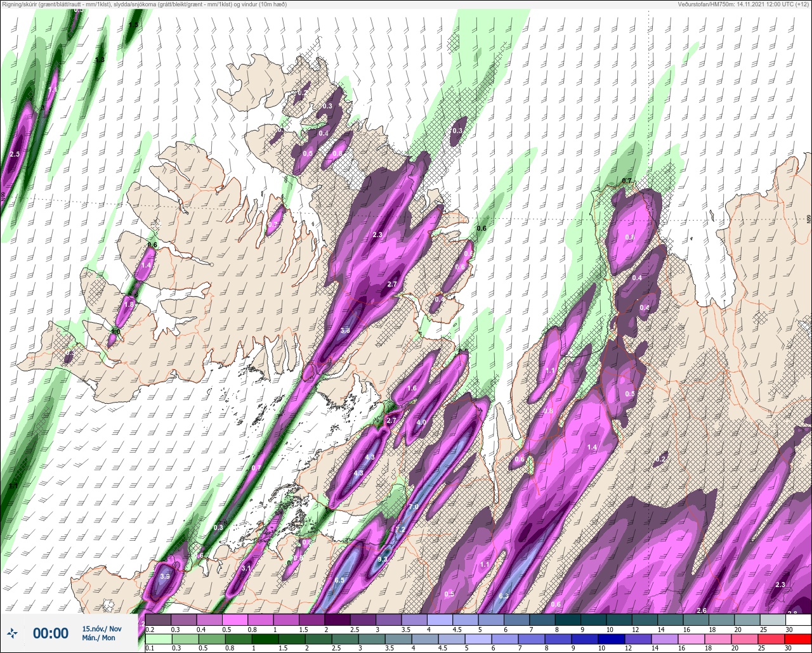Select the red 30 swatch in rain legend
The width and height of the screenshot is (812, 653).
click(x=797, y=639)
